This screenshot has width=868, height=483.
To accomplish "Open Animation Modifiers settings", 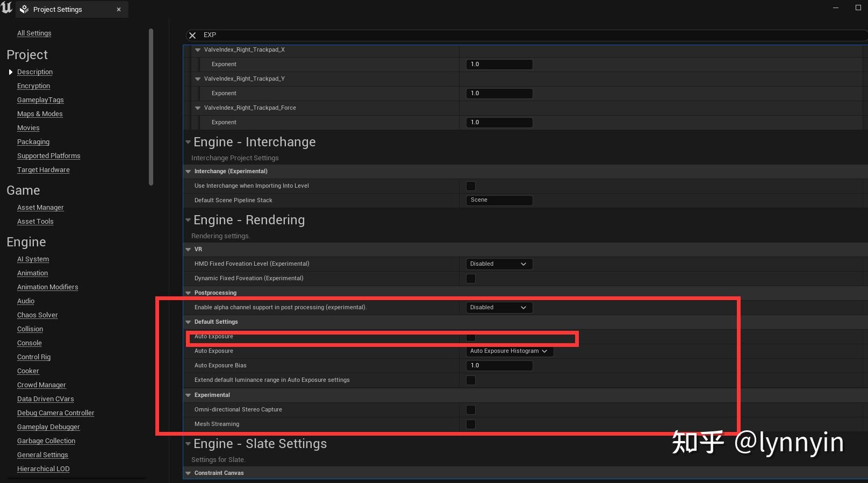I will (47, 287).
